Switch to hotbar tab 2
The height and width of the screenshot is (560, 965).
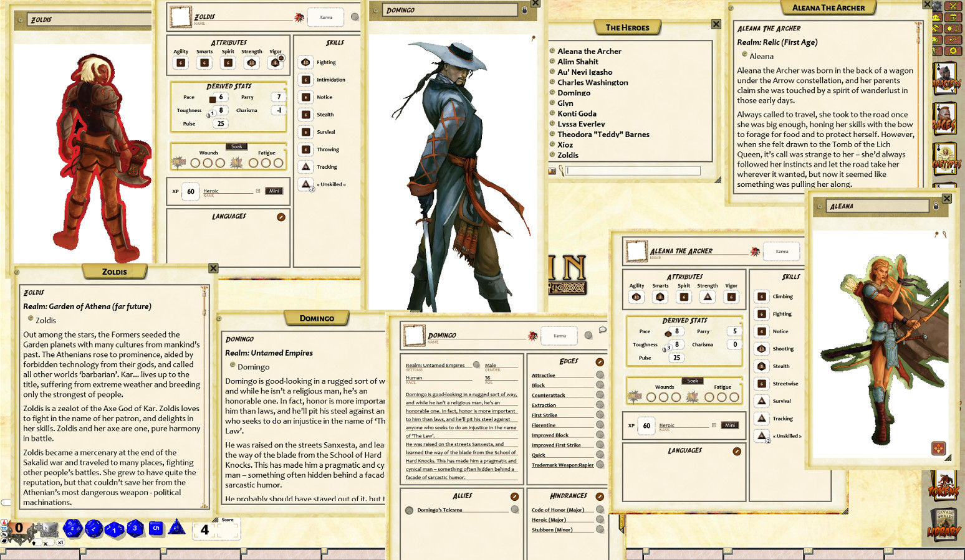82,549
